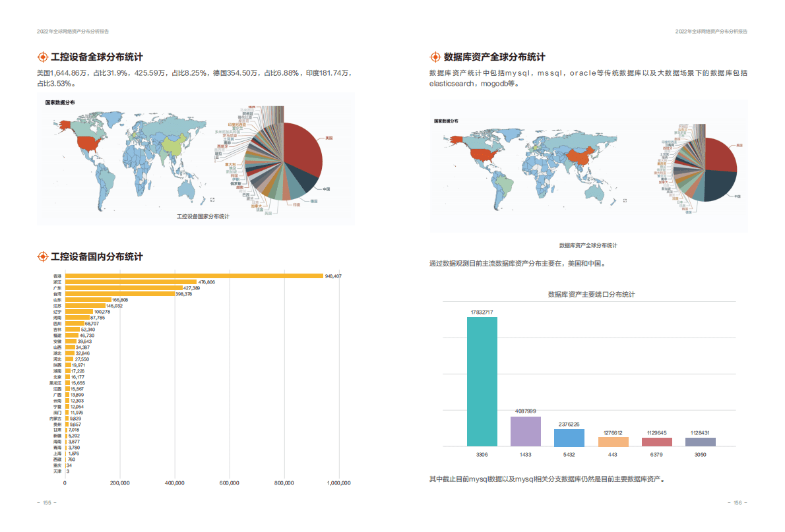Screen dimensions: 785x532
Task: Click the compass icon beside 工控设备全球分布统计 heading
Action: [43, 57]
